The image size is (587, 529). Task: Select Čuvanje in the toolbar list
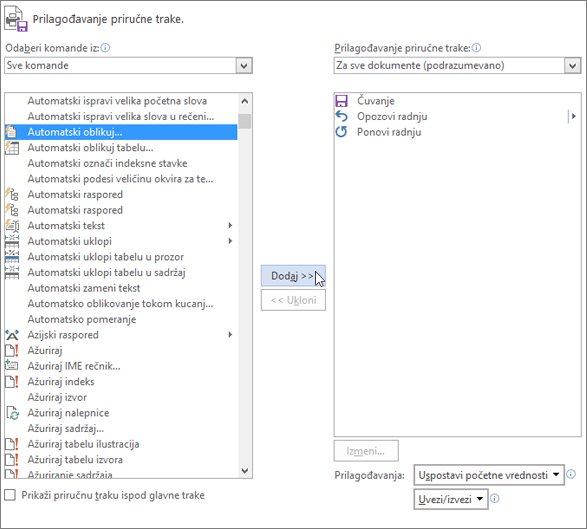tap(457, 101)
